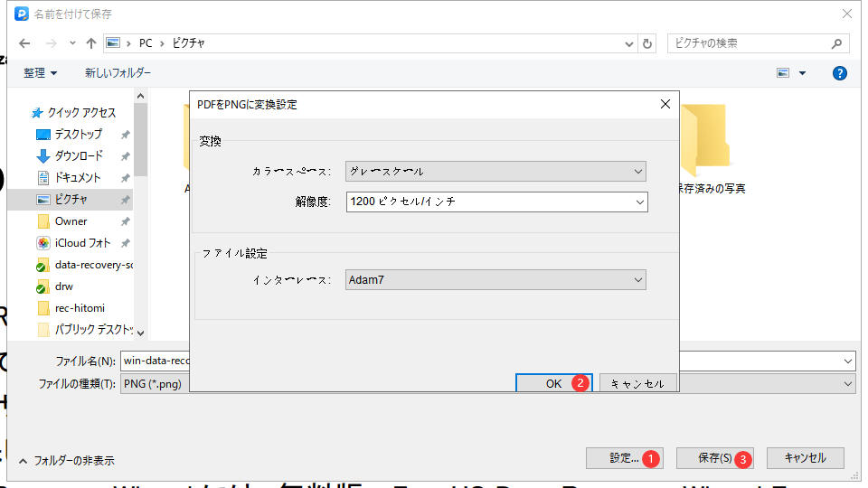Click キャンセル in save dialog

pos(806,458)
